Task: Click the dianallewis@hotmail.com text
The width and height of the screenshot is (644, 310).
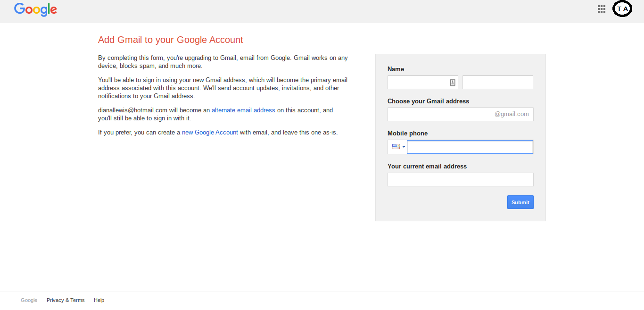Action: (x=133, y=110)
